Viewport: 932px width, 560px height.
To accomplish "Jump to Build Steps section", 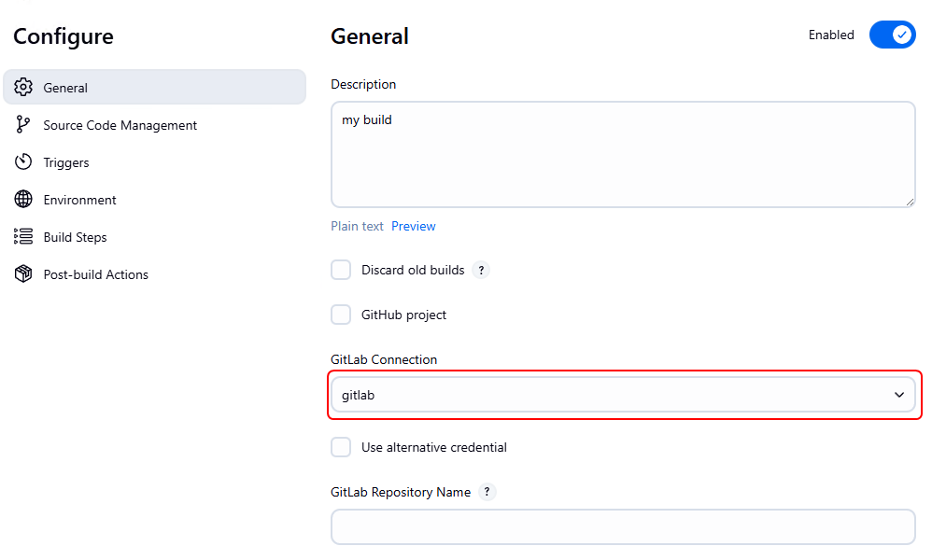I will (75, 237).
